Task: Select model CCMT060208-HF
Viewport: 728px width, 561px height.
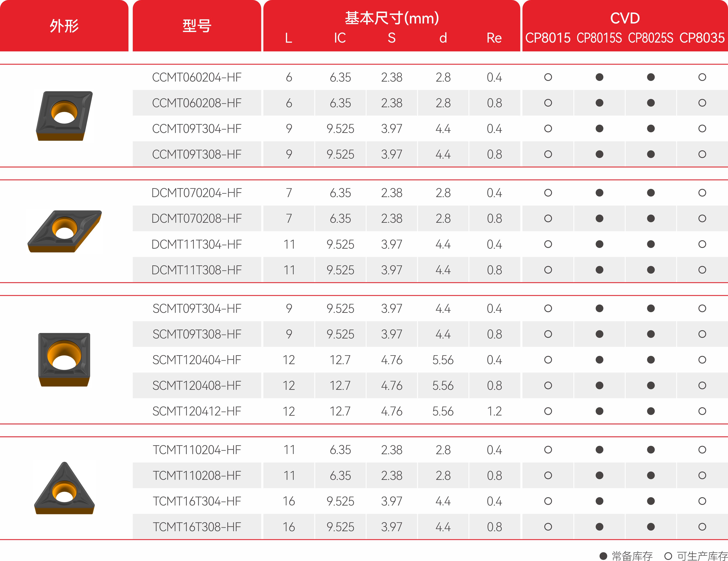Action: tap(197, 103)
